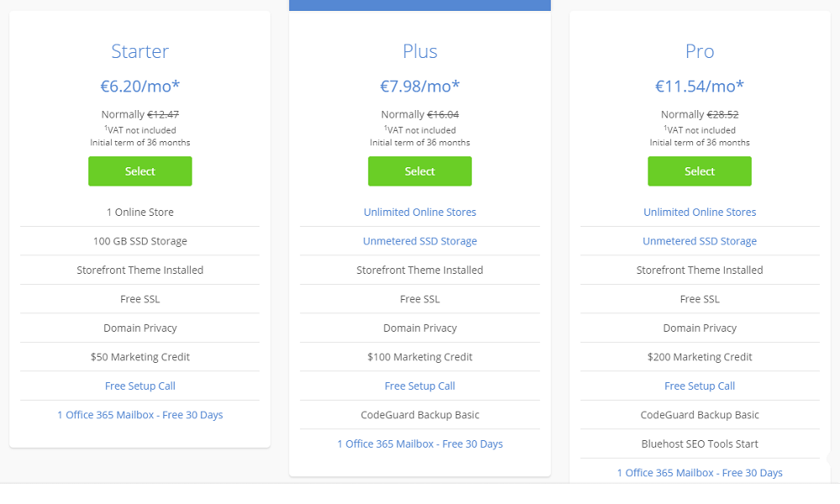Image resolution: width=840 pixels, height=504 pixels.
Task: Open Pro plan's Free Setup Call link
Action: (700, 386)
